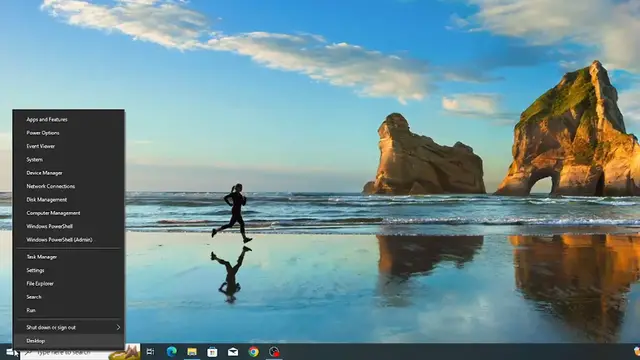
Task: Open Task Manager from the menu
Action: point(69,257)
